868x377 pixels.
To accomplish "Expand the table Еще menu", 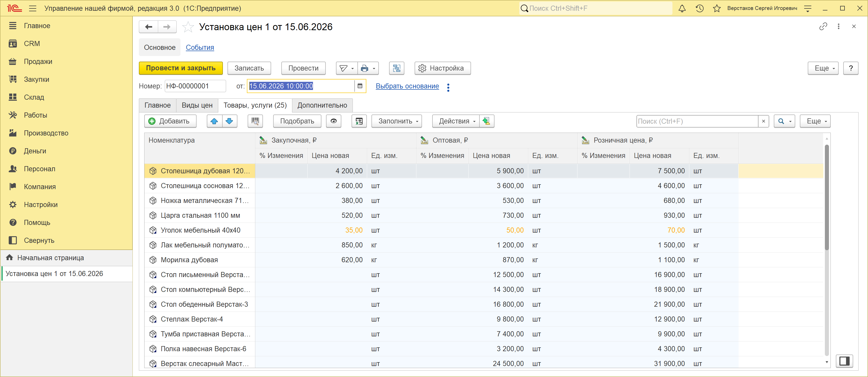I will pyautogui.click(x=815, y=121).
